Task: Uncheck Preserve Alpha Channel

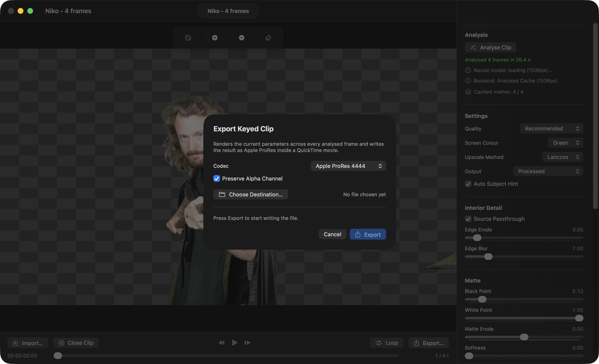Action: (x=217, y=179)
